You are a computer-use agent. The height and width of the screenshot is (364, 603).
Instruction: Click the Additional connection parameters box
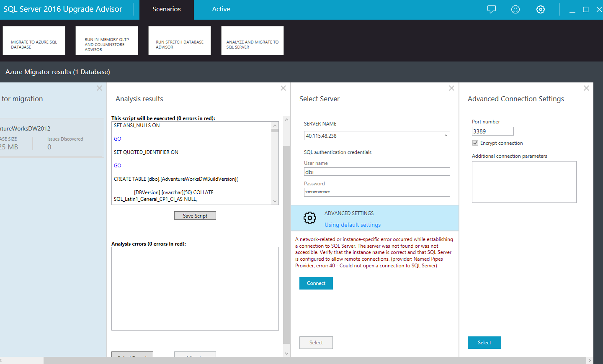[x=524, y=182]
